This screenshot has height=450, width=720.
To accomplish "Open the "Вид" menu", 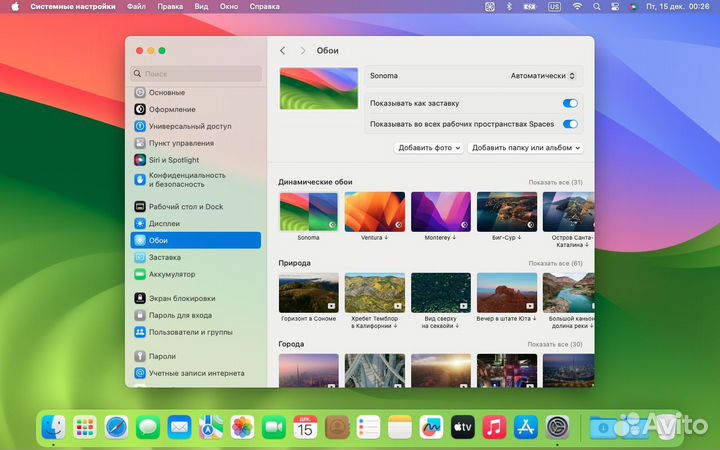I will click(x=201, y=6).
